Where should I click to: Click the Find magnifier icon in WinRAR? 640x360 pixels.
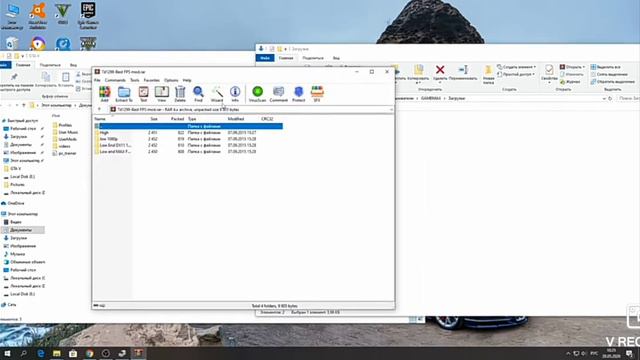[x=198, y=94]
